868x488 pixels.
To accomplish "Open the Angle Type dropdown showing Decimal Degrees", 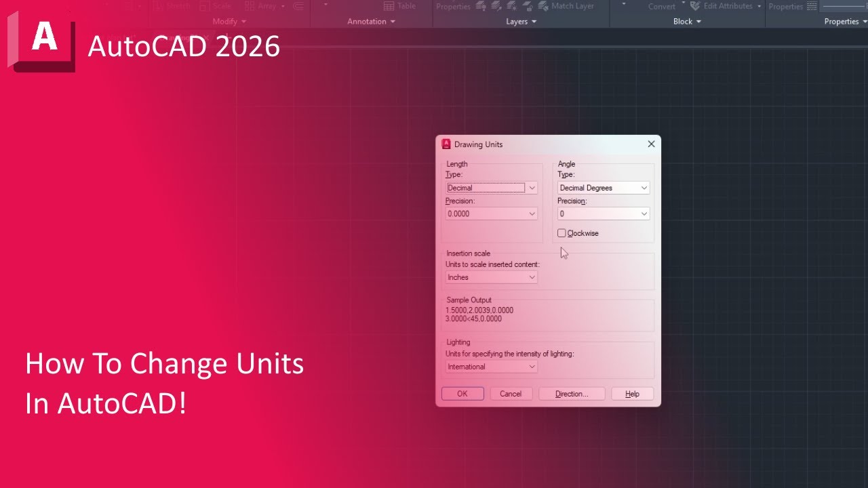I will coord(604,188).
